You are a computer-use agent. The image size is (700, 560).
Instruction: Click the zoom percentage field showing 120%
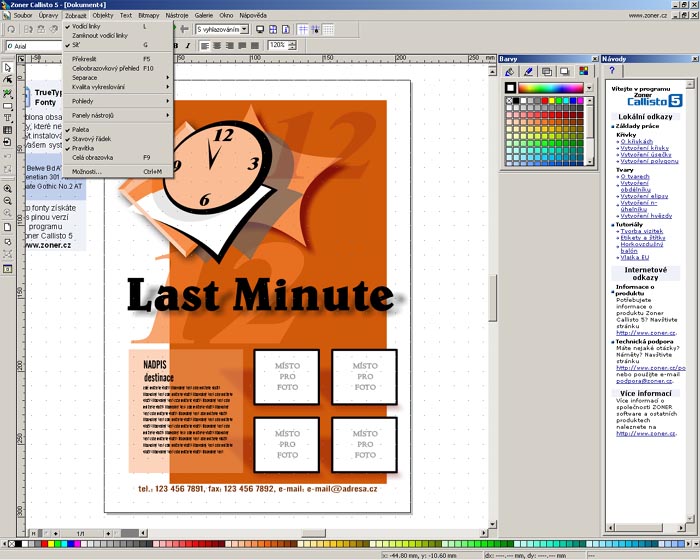(x=278, y=45)
